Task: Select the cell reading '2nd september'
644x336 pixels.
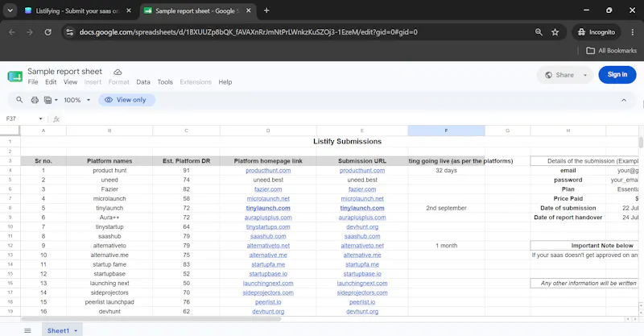Action: 447,208
